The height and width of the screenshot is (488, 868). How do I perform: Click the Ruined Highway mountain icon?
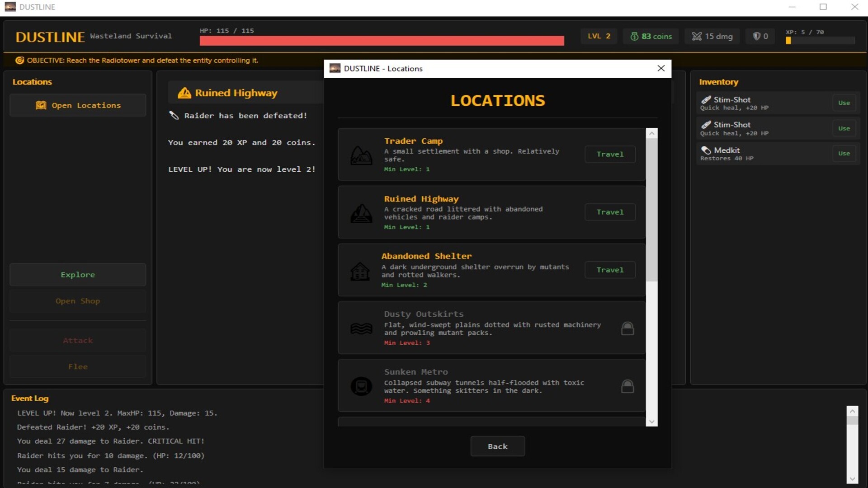pyautogui.click(x=361, y=213)
